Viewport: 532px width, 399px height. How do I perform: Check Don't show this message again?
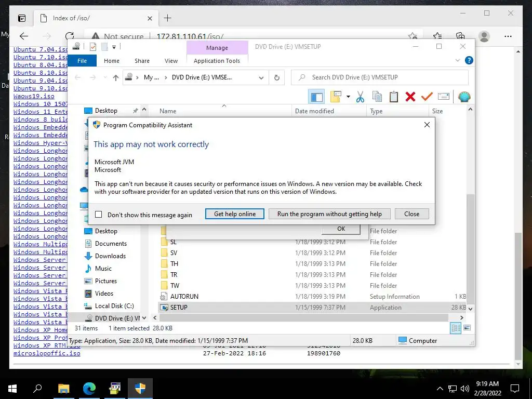tap(98, 215)
